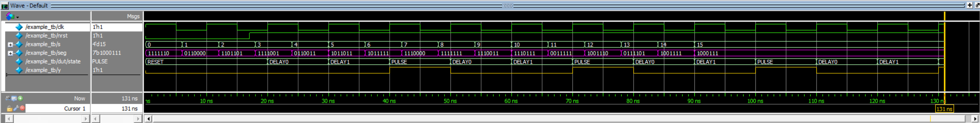Click the waveform scrollbar left arrow

(148, 119)
